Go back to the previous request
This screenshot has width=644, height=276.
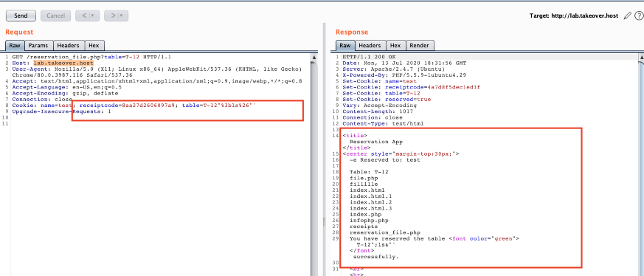click(84, 15)
